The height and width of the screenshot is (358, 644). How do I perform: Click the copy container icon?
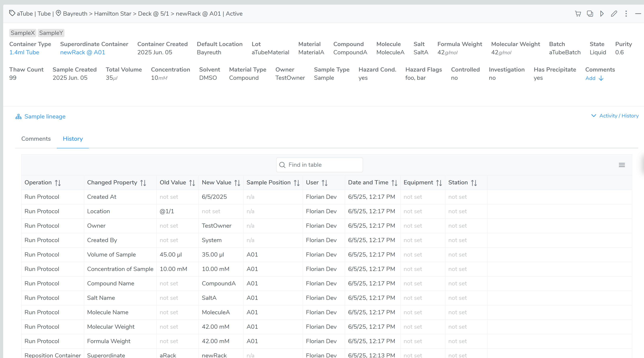pos(590,14)
